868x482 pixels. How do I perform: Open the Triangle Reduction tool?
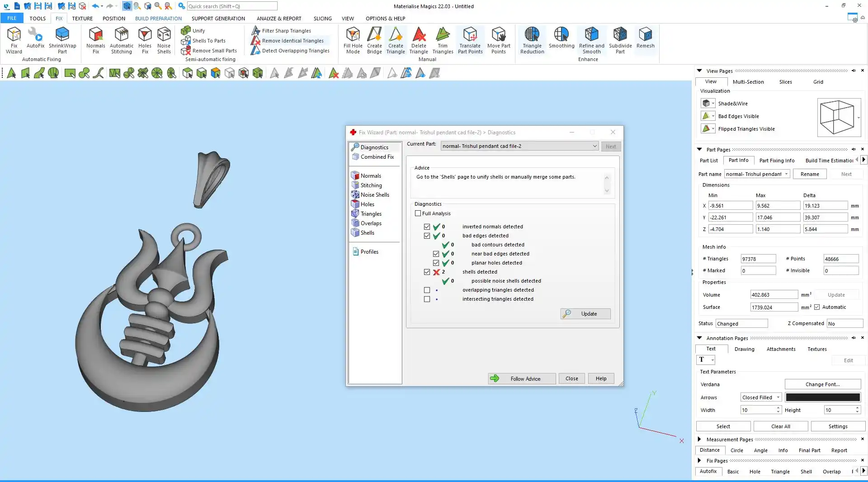[532, 40]
